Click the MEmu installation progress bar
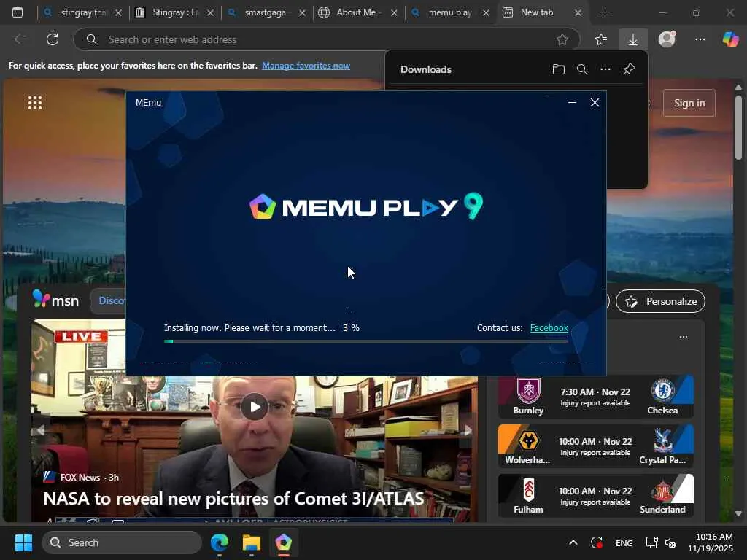 point(366,341)
